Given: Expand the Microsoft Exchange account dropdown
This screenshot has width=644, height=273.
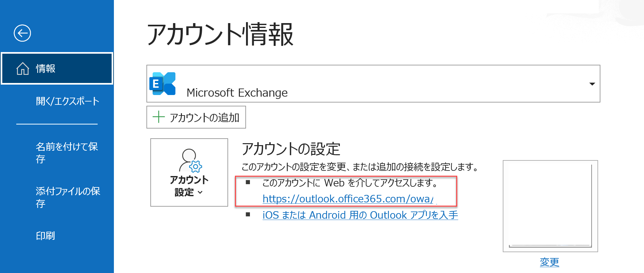Looking at the screenshot, I should [593, 84].
